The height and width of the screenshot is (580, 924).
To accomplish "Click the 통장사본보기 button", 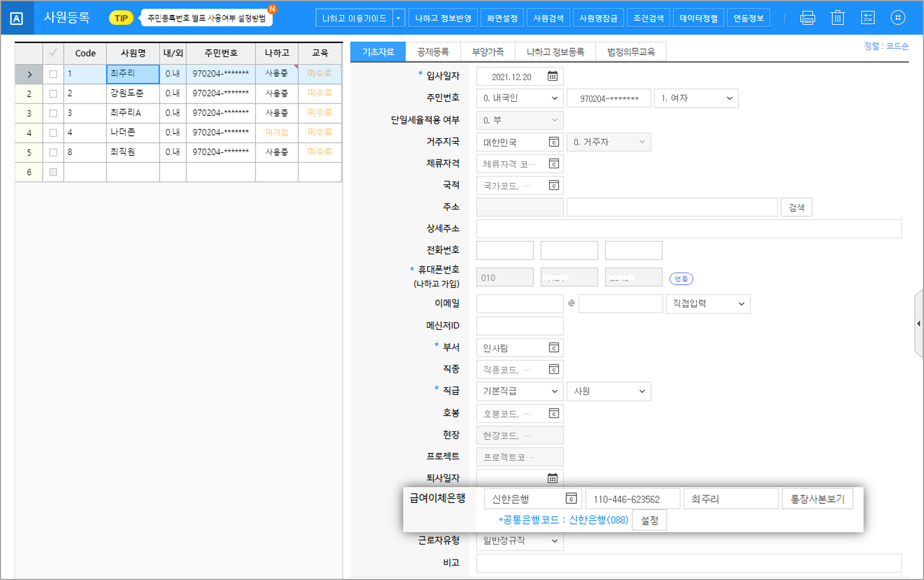I will tap(817, 499).
